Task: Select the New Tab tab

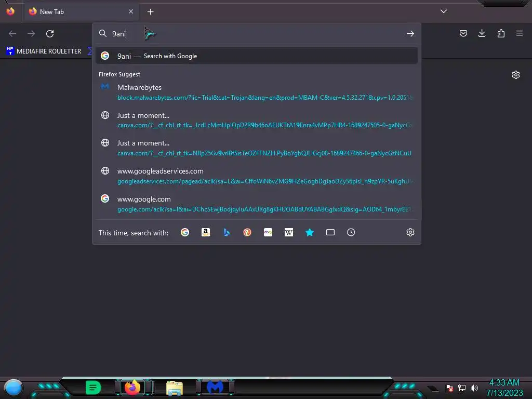Action: tap(81, 11)
